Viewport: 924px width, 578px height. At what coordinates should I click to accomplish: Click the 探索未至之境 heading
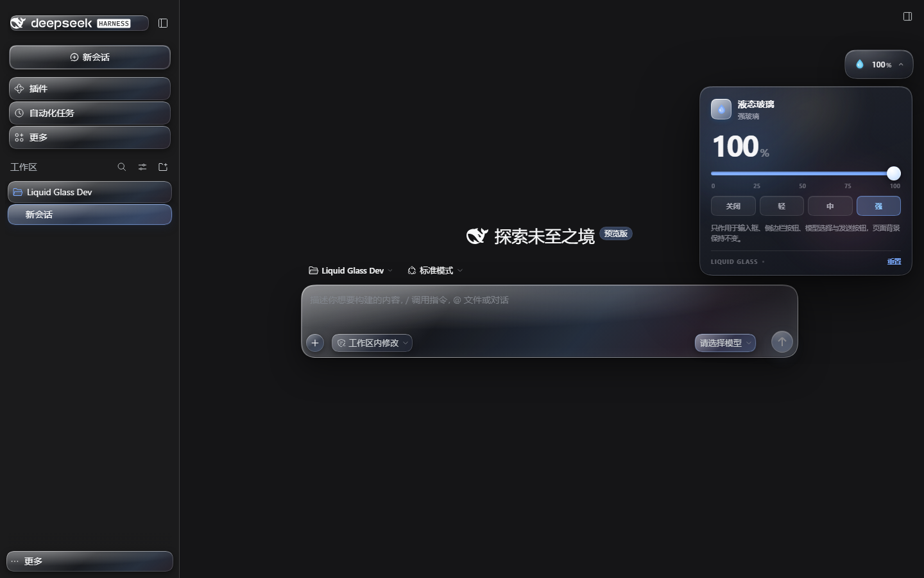click(x=545, y=236)
